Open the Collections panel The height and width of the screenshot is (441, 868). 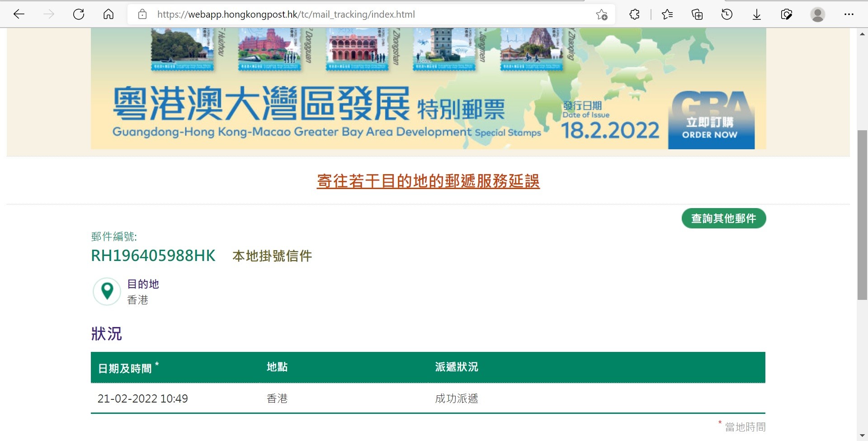(x=697, y=14)
